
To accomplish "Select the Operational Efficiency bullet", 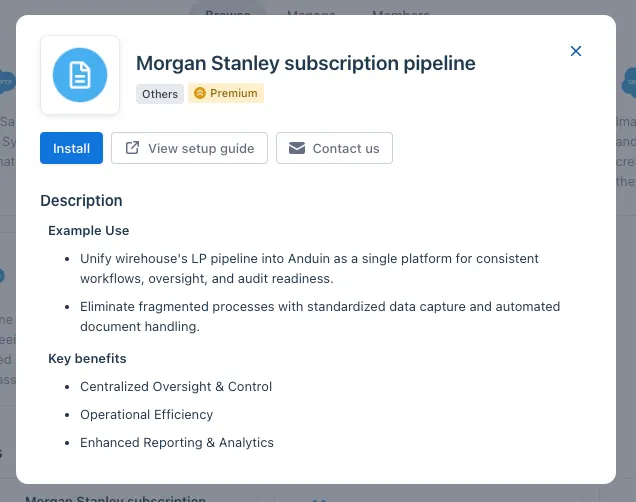I will click(146, 415).
